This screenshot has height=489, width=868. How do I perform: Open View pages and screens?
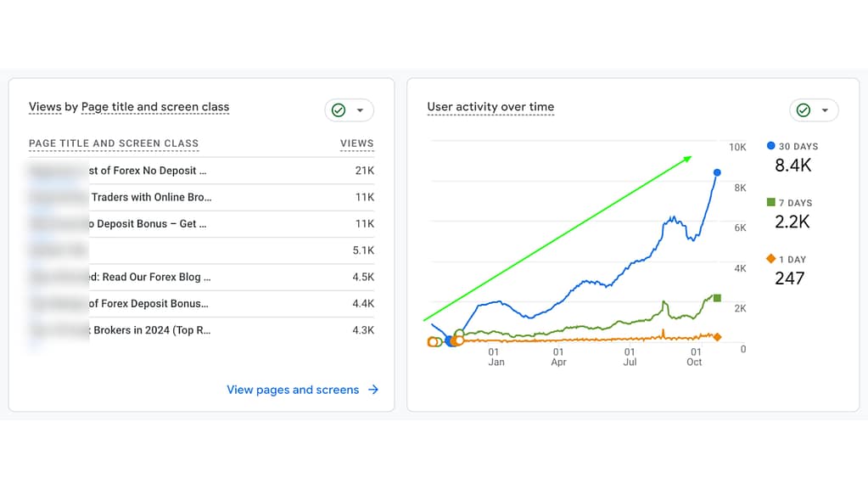pyautogui.click(x=293, y=390)
